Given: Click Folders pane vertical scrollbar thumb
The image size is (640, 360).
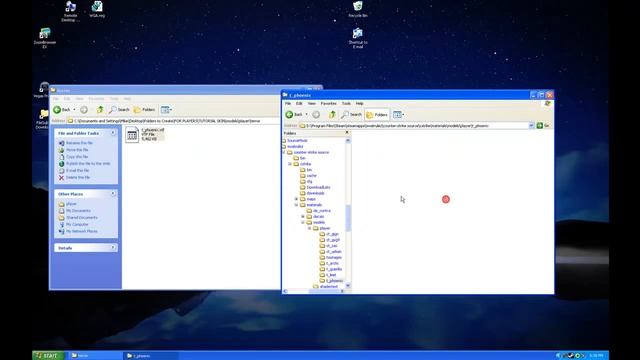Looking at the screenshot, I should (x=348, y=218).
